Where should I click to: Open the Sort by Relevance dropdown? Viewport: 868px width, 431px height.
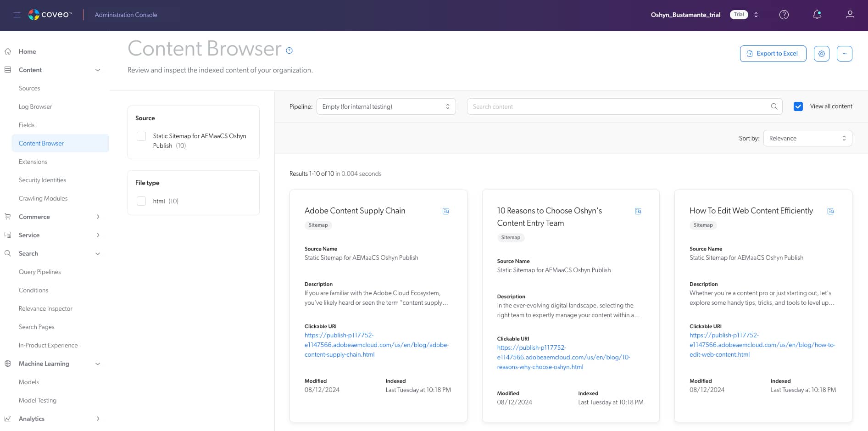[807, 138]
